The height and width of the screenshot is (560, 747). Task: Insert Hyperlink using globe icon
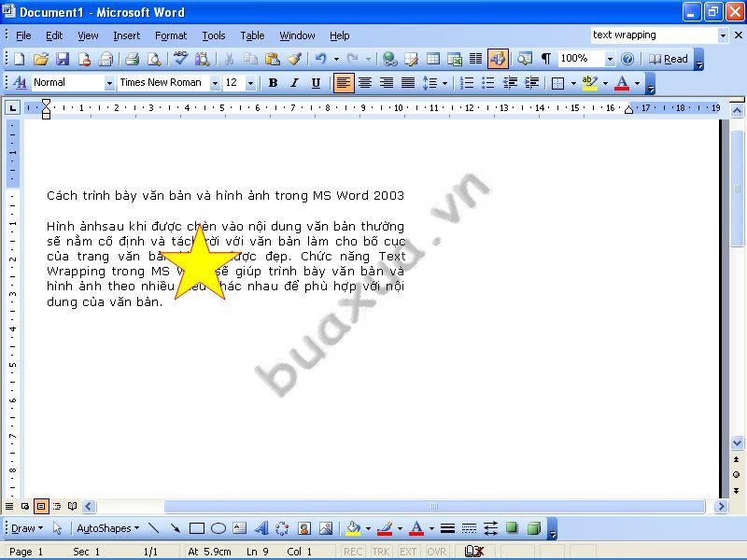389,59
